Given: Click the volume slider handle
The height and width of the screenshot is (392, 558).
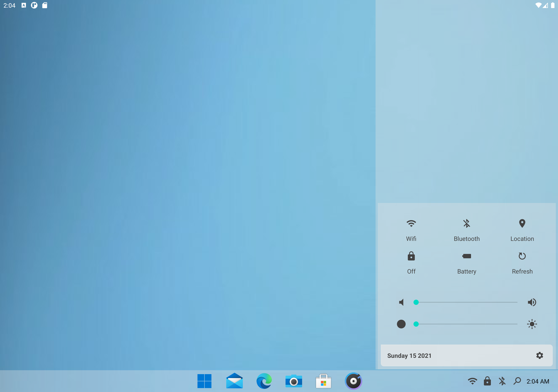Looking at the screenshot, I should [x=416, y=302].
